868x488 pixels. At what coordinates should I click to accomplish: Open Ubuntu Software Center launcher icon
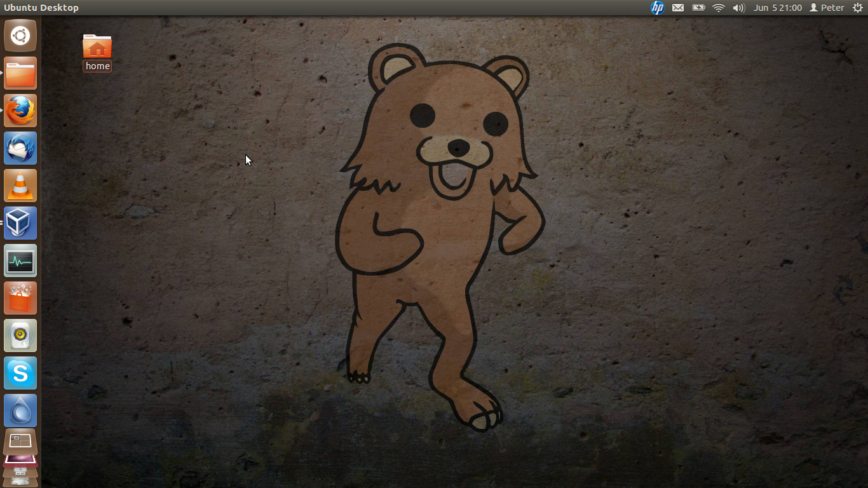click(20, 298)
